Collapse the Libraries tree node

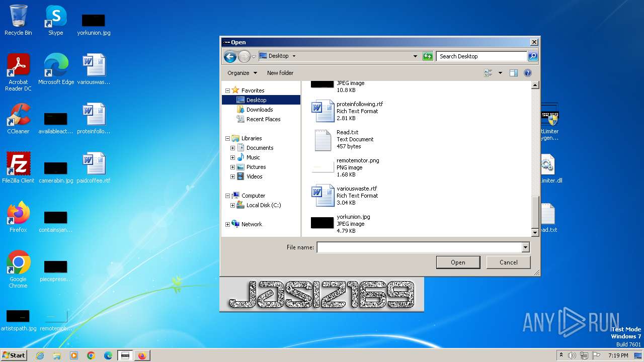227,139
